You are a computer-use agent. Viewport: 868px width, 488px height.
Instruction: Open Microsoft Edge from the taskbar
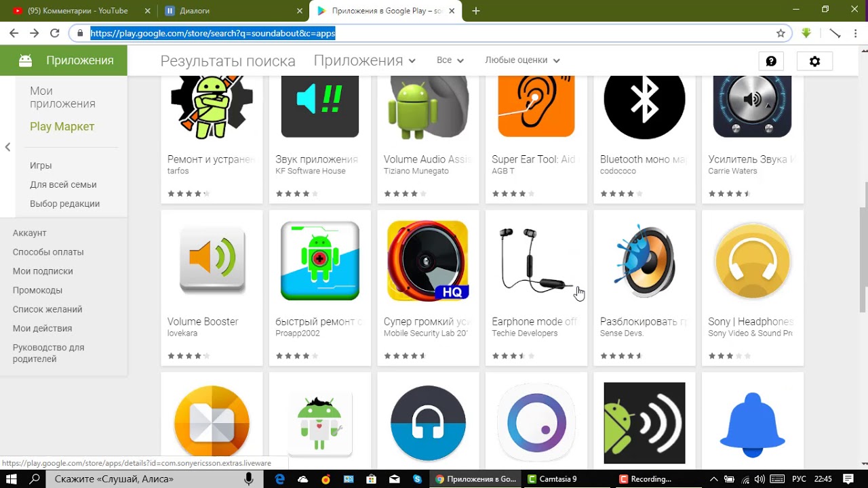click(x=279, y=479)
